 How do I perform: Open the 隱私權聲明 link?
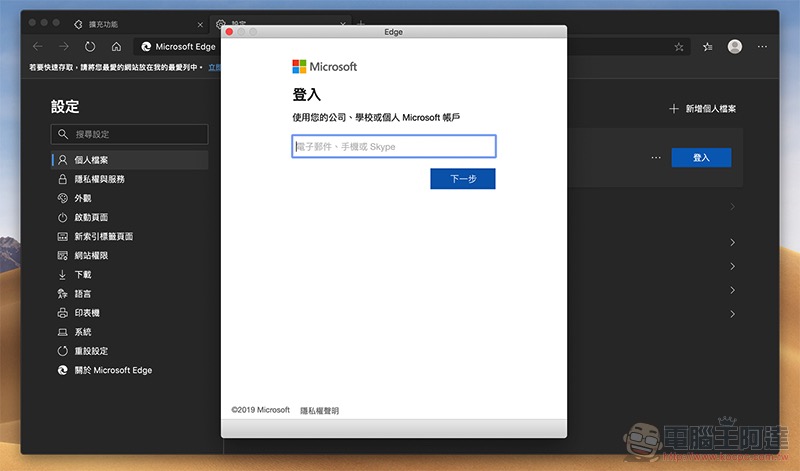320,411
